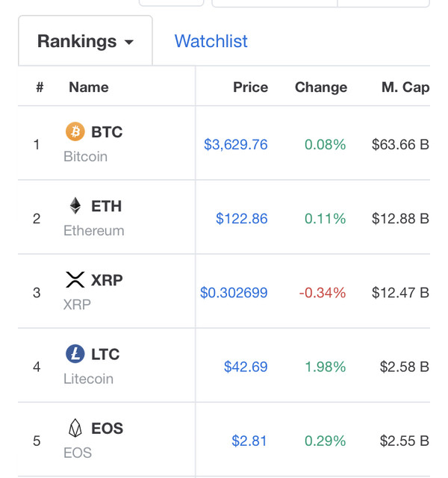Select the LTC ticker name

tap(105, 354)
